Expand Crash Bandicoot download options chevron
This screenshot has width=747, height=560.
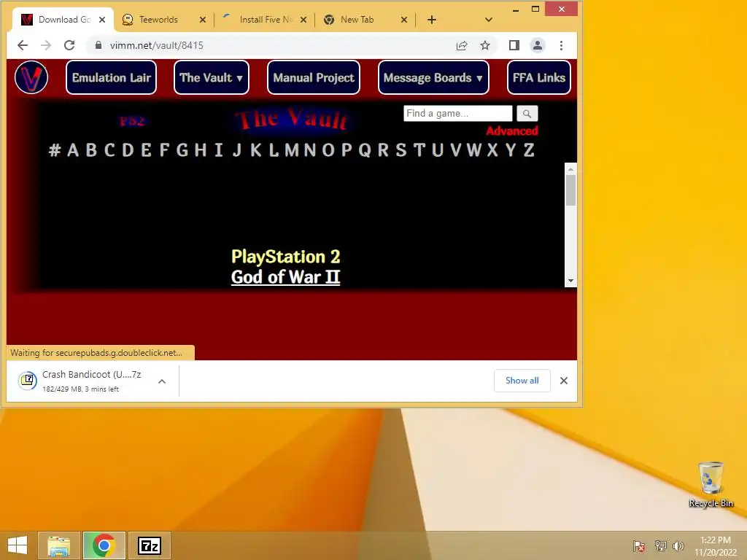click(162, 381)
